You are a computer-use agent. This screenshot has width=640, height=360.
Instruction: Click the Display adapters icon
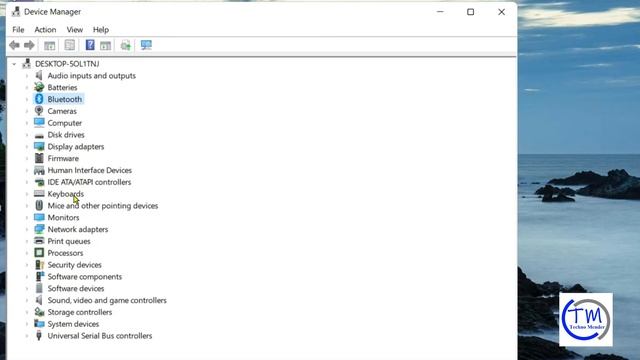pyautogui.click(x=39, y=146)
